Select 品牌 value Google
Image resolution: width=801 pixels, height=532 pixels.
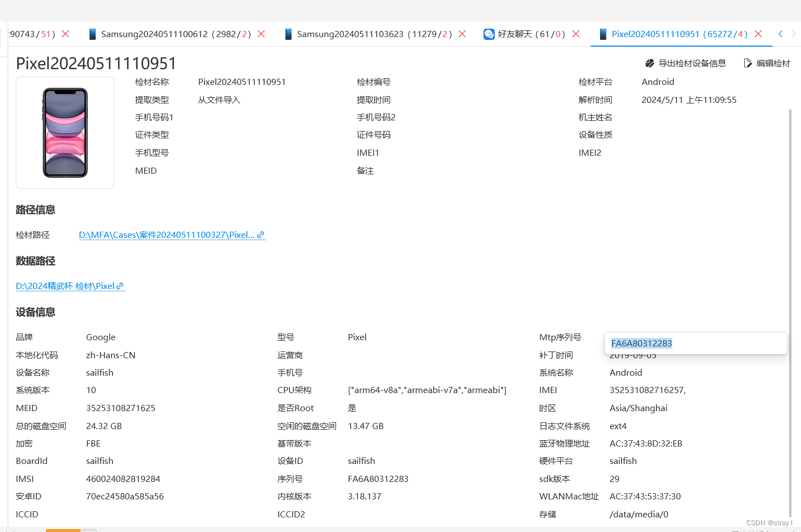point(101,337)
